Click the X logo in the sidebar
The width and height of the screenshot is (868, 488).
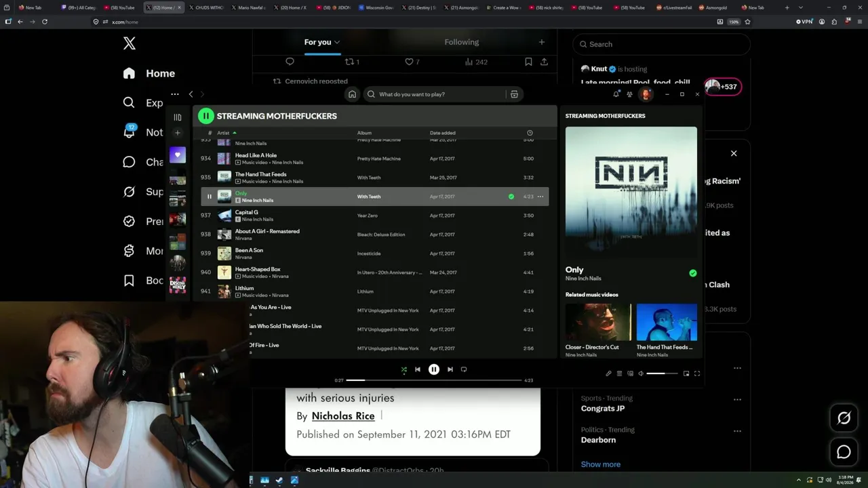[x=130, y=43]
